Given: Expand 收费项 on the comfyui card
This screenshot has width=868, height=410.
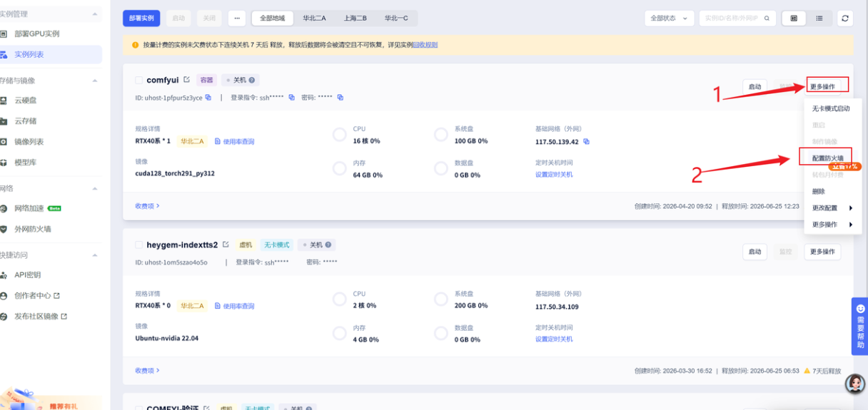Looking at the screenshot, I should pos(147,206).
